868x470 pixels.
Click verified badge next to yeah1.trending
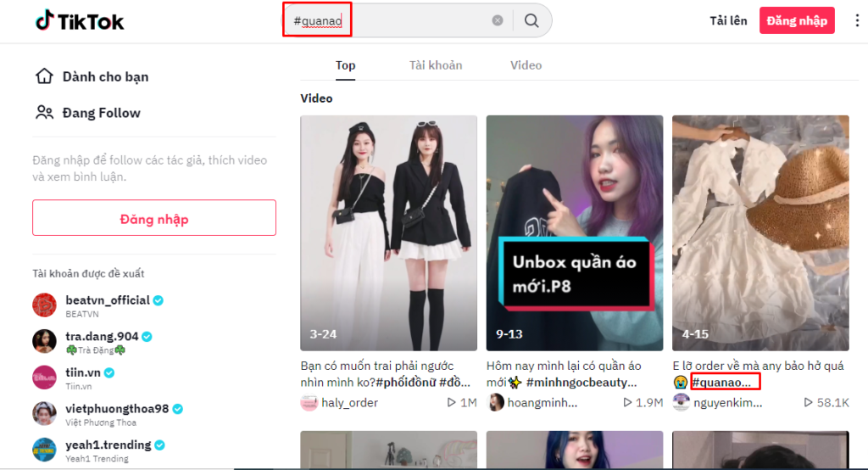159,445
